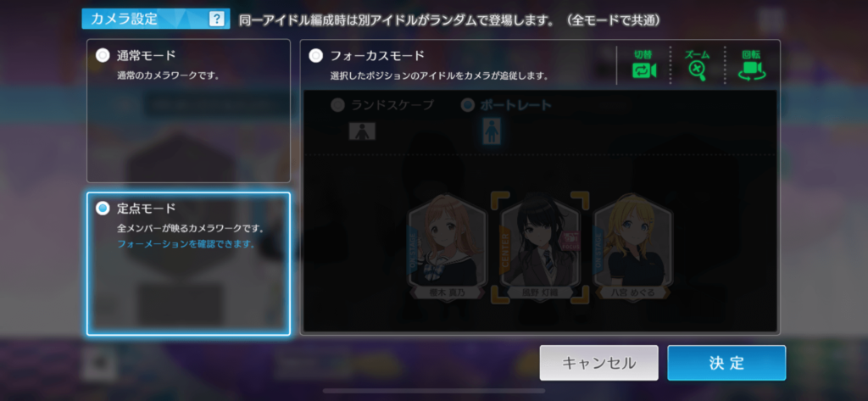Choose the ポートレート radio option
The width and height of the screenshot is (868, 401).
click(468, 104)
